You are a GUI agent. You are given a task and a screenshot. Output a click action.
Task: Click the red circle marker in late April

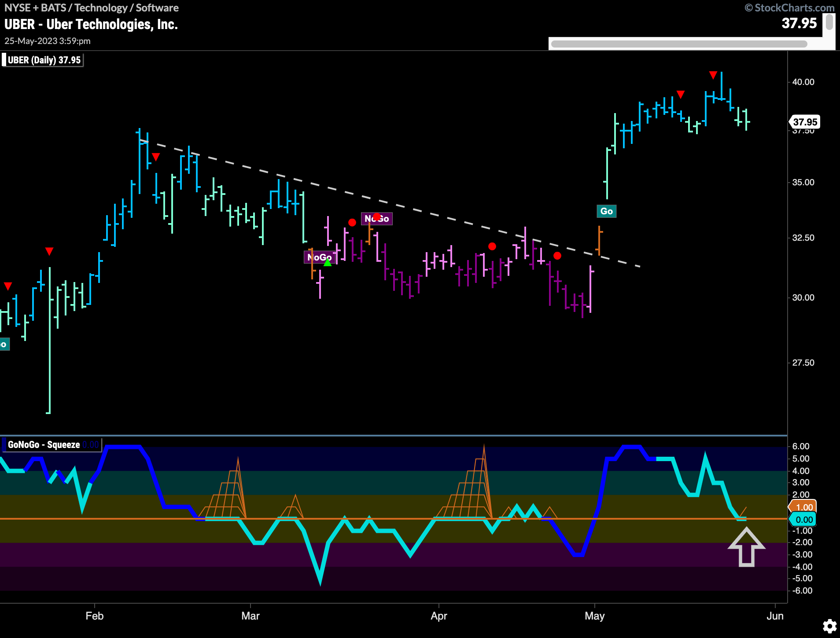[x=557, y=256]
